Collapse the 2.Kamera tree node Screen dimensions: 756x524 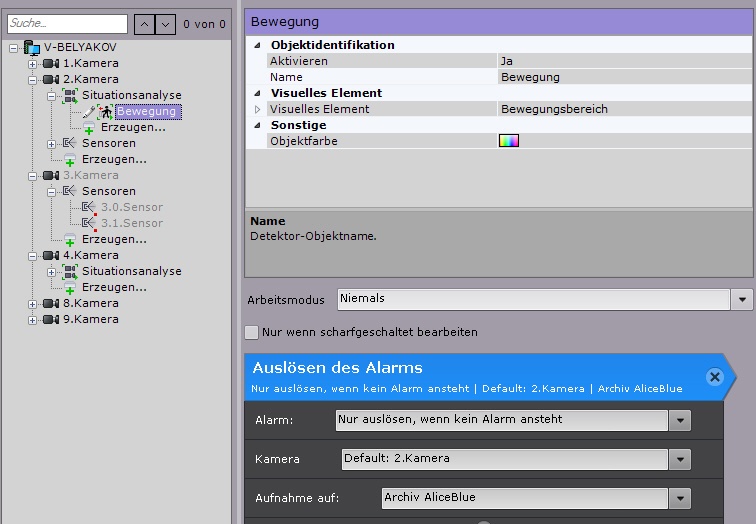click(x=33, y=79)
